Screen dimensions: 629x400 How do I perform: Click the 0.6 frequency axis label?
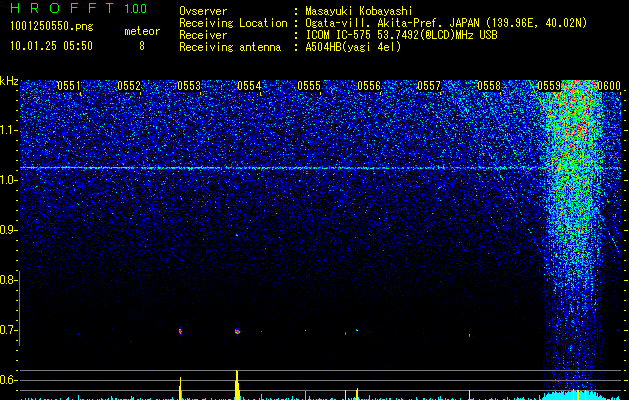click(x=7, y=380)
